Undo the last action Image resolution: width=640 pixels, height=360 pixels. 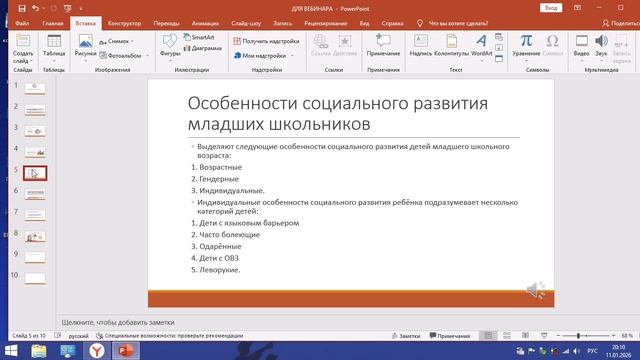(x=36, y=8)
